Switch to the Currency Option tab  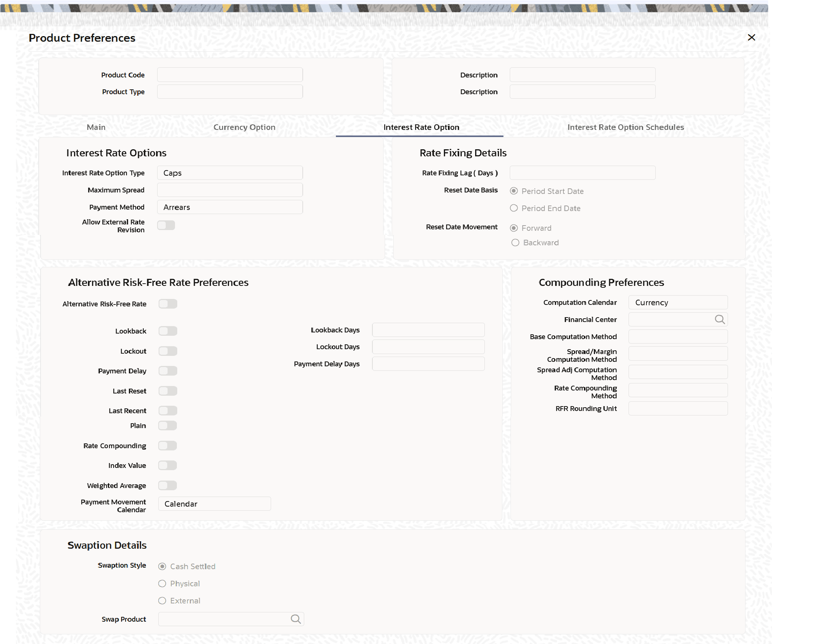244,127
